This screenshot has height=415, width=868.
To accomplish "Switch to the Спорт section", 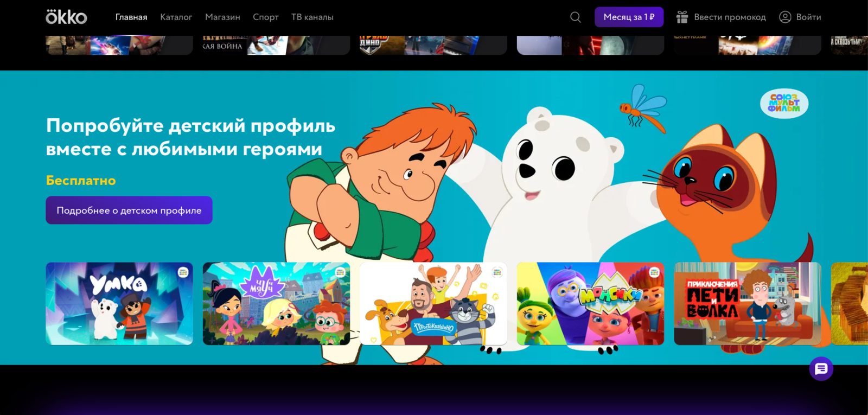I will 265,17.
